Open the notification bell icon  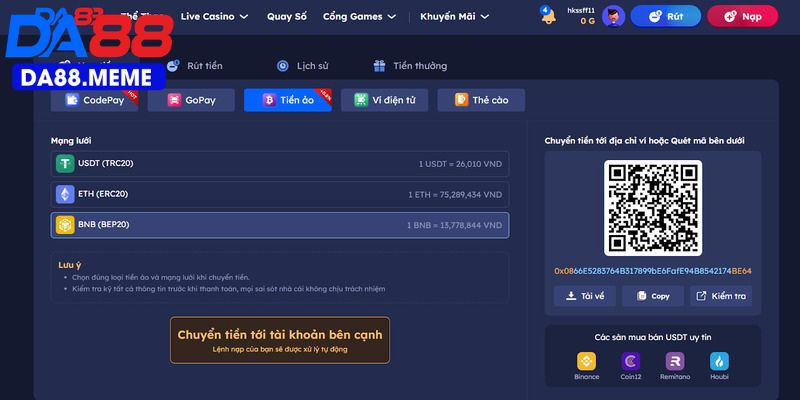548,16
